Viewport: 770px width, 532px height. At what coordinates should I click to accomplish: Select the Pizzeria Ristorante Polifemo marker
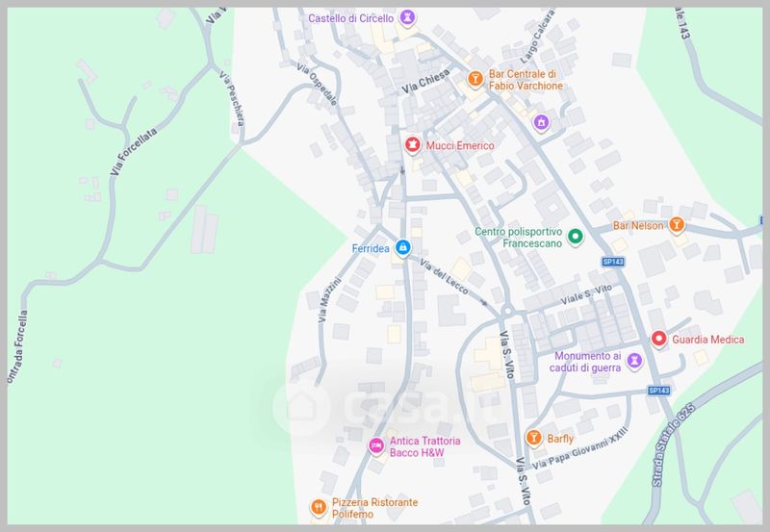click(x=319, y=506)
